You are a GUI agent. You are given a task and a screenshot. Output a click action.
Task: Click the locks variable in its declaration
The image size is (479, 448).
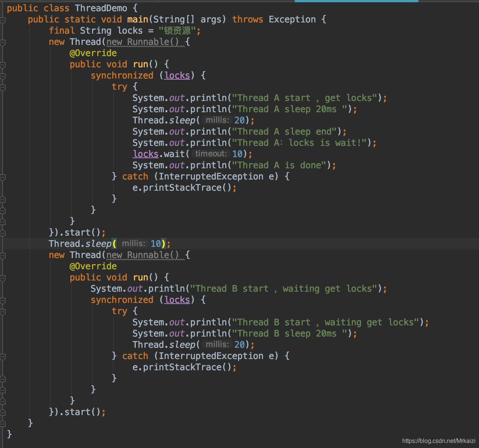[x=130, y=31]
